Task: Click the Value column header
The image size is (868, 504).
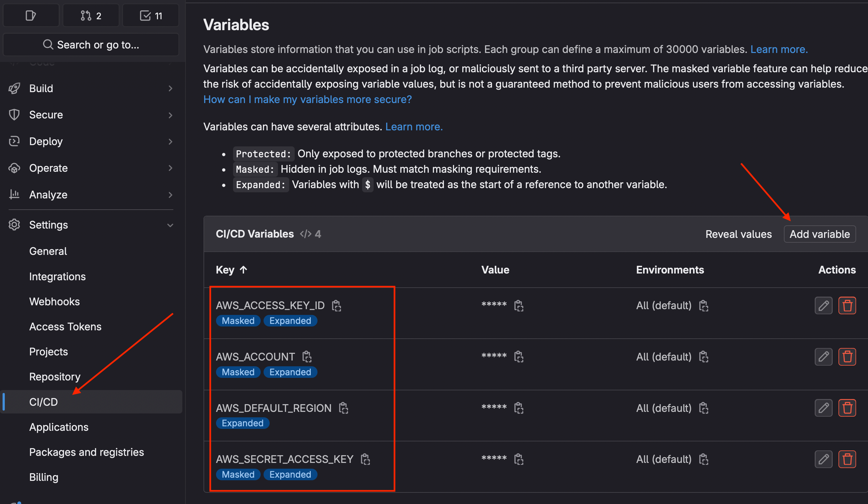Action: click(x=495, y=270)
